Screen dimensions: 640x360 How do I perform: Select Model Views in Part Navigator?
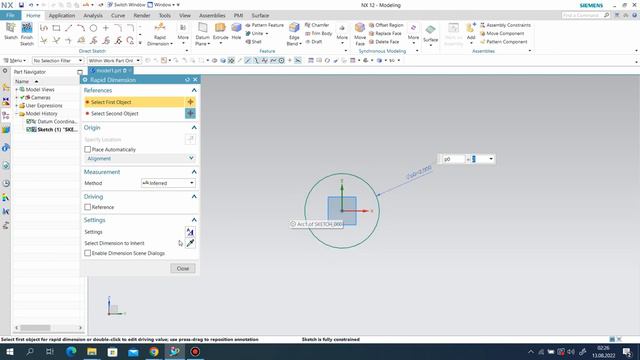pyautogui.click(x=40, y=89)
